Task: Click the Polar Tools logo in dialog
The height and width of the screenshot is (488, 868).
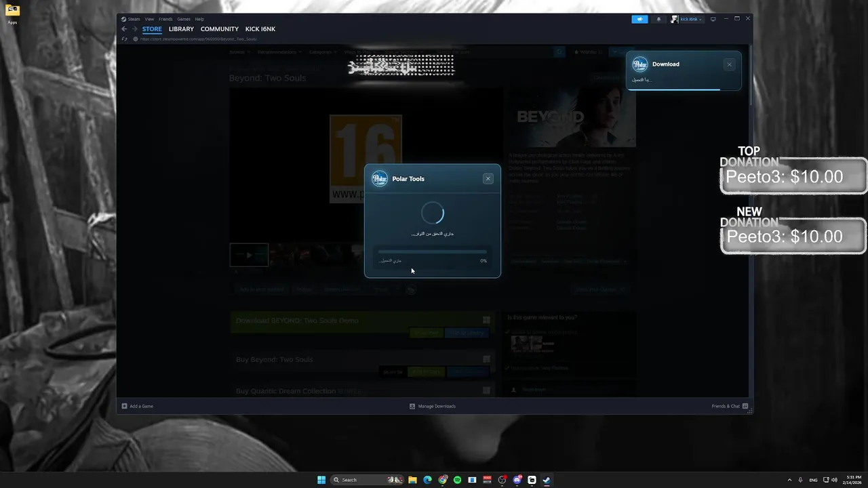Action: (x=380, y=179)
